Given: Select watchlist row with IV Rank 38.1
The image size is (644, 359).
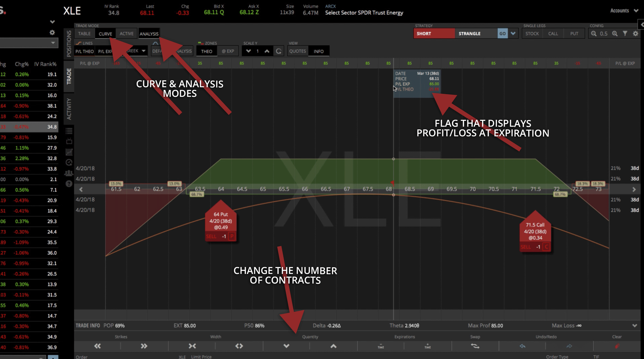Looking at the screenshot, I should click(x=29, y=106).
